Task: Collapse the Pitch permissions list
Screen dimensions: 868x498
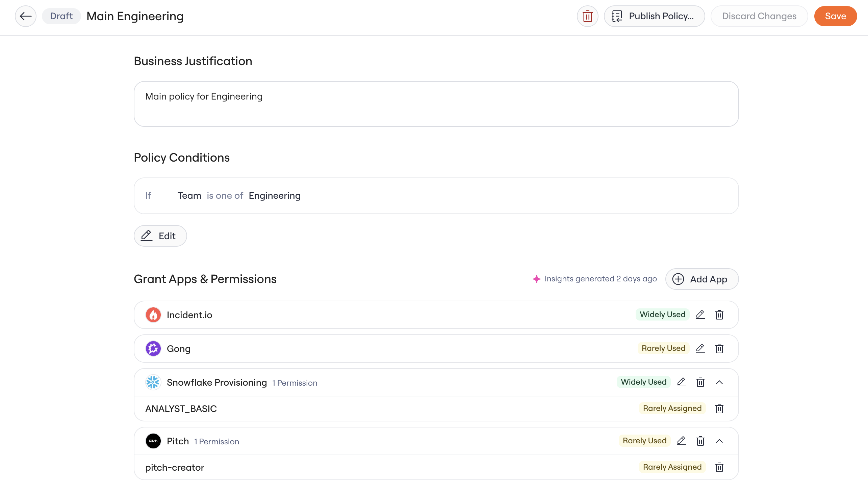Action: pos(719,441)
